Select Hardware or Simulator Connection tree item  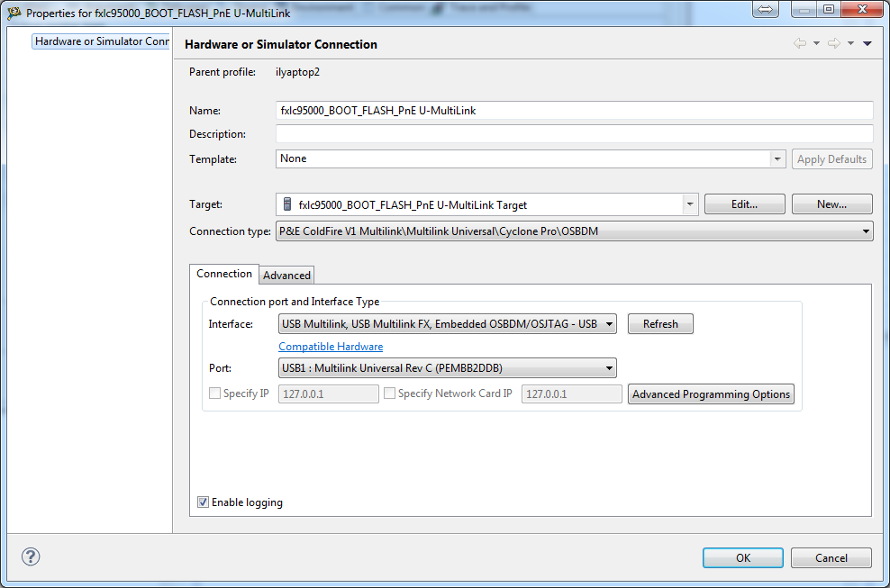tap(101, 41)
